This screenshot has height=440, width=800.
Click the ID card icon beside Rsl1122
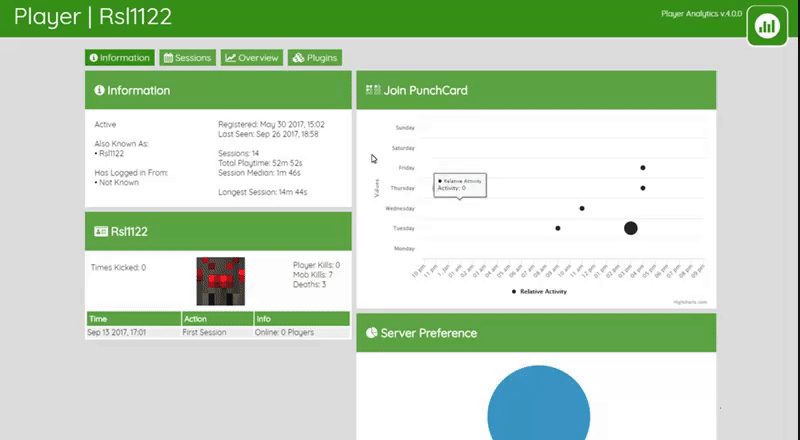coord(100,231)
